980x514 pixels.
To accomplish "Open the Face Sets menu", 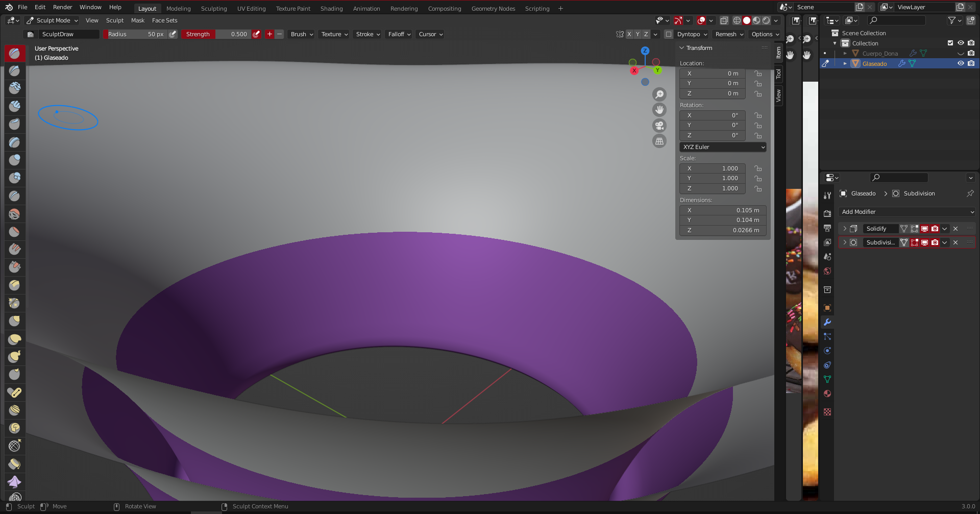I will coord(165,20).
